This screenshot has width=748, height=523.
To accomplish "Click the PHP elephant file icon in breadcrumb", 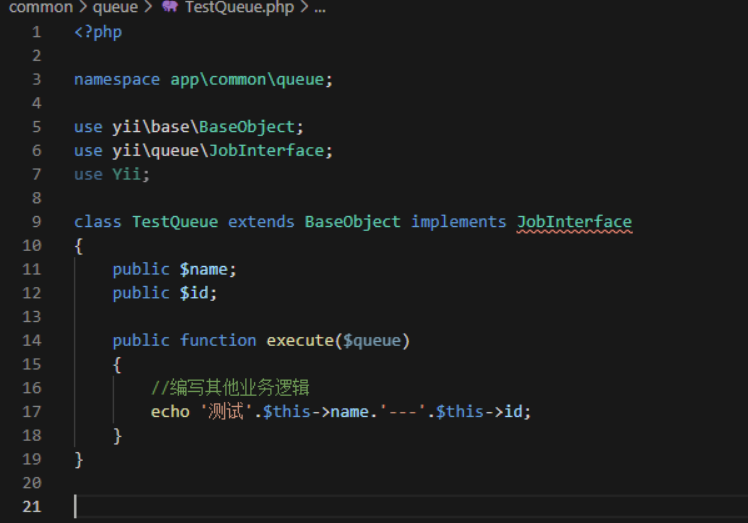I will (170, 6).
